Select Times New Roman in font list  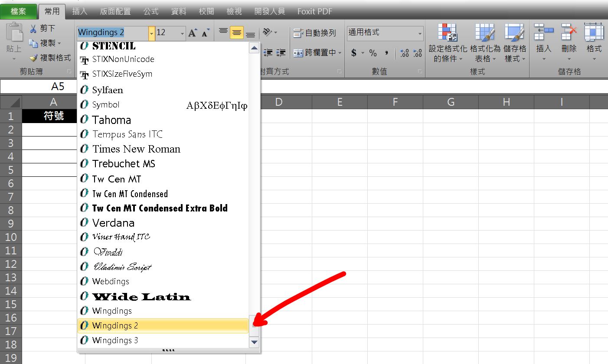point(163,149)
